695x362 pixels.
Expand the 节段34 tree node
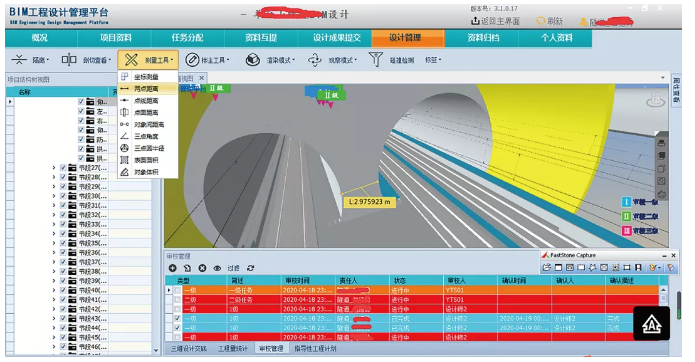(x=54, y=234)
